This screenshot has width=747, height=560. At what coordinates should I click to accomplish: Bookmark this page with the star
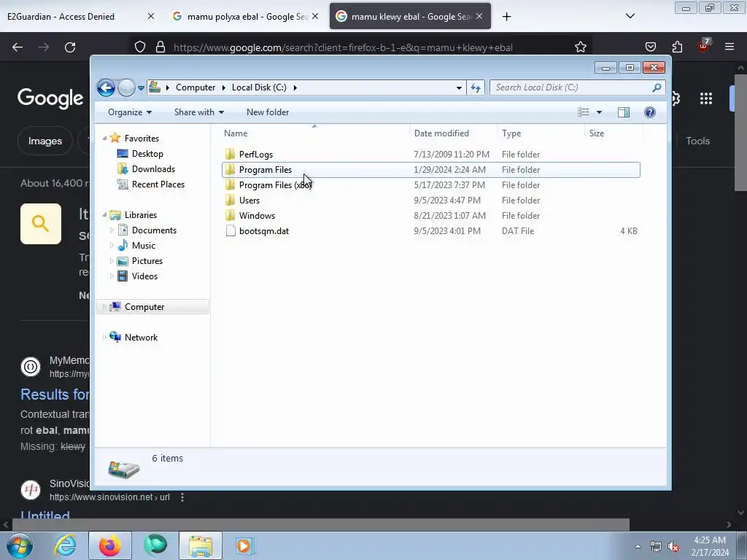(x=580, y=47)
